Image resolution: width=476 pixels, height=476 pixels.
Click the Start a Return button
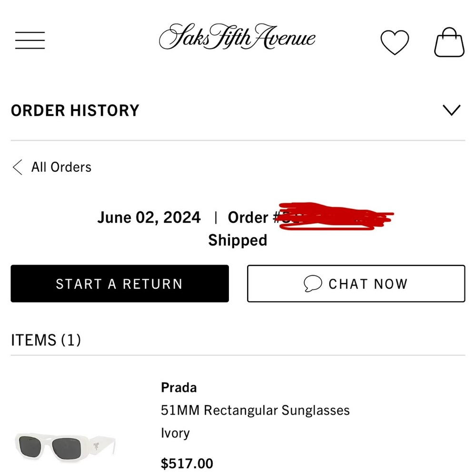pyautogui.click(x=119, y=284)
